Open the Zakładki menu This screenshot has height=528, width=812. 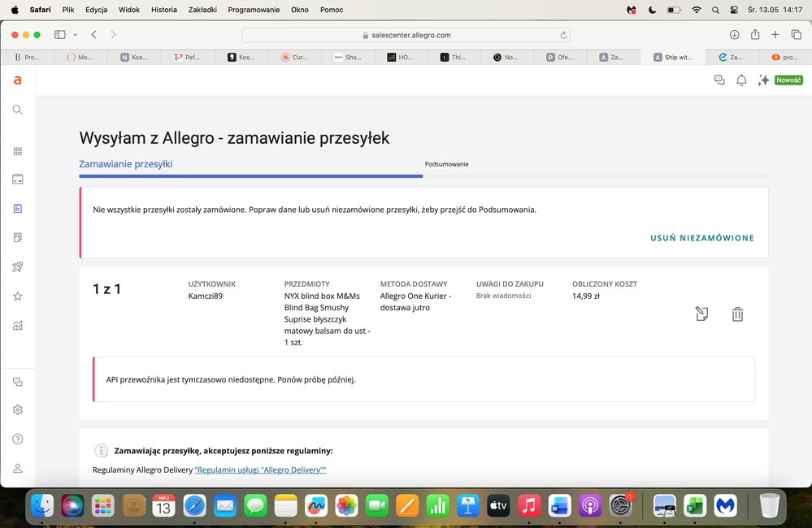(202, 10)
